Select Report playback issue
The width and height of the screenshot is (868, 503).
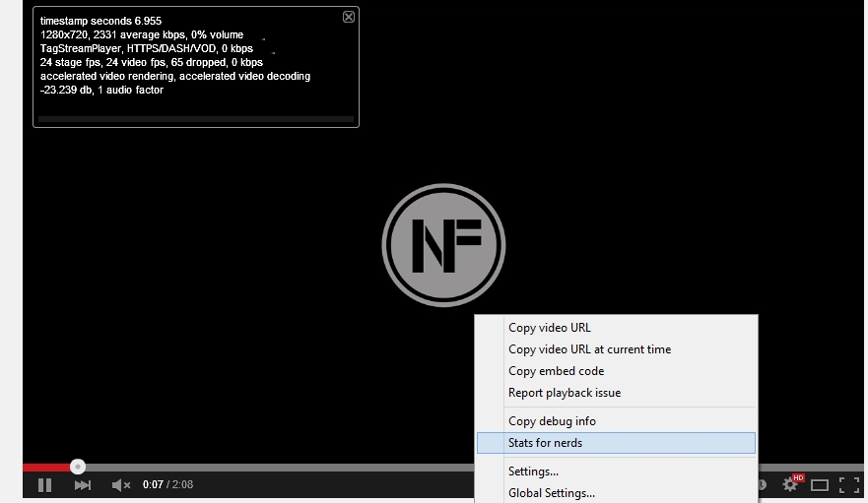pos(616,393)
